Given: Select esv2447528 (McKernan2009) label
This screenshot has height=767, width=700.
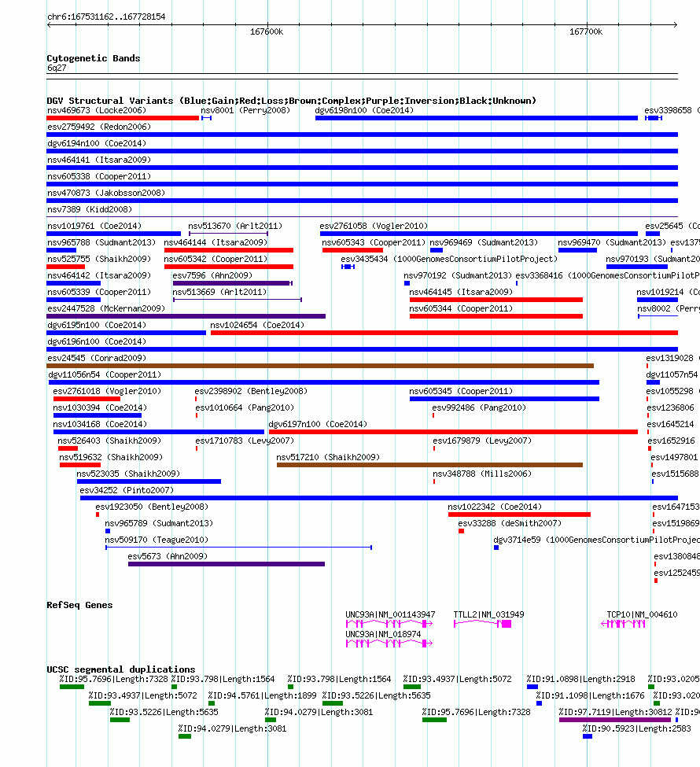Looking at the screenshot, I should (x=106, y=308).
